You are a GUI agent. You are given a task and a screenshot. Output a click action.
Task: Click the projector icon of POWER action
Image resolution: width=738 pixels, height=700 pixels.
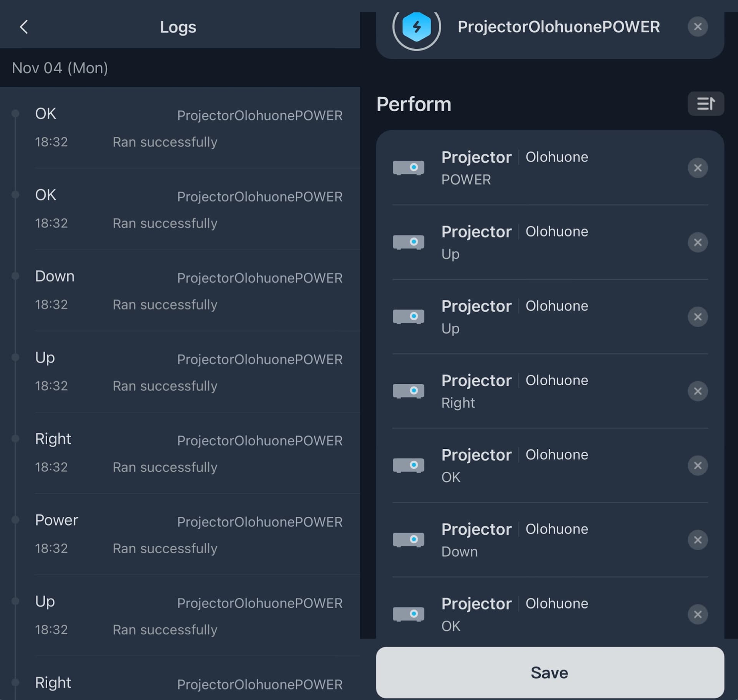408,168
